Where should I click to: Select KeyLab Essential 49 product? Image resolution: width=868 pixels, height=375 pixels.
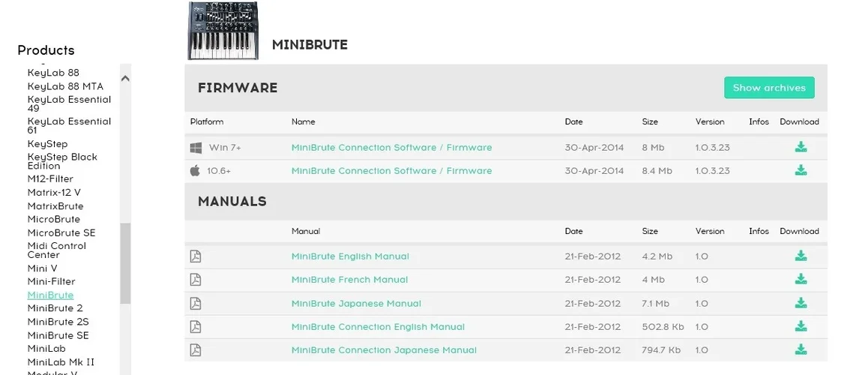click(69, 103)
